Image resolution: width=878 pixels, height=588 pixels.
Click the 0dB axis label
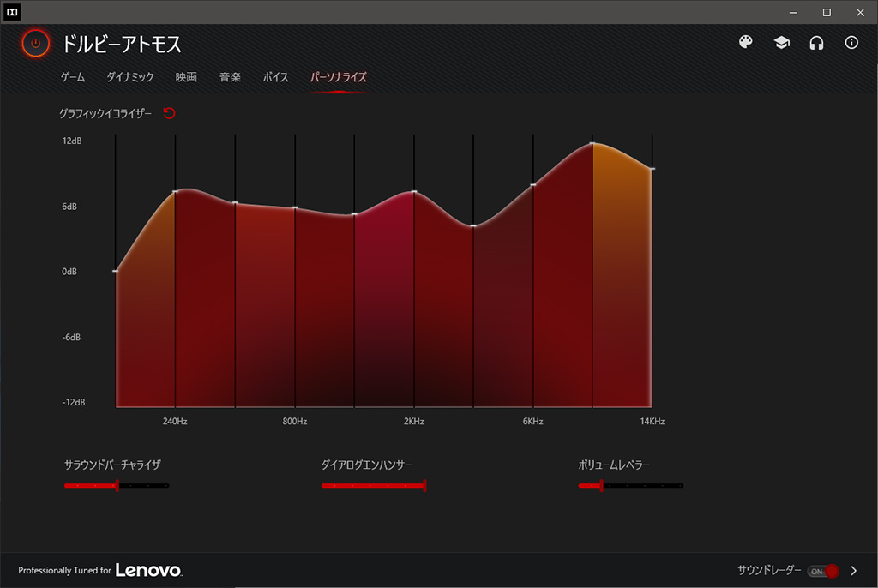click(69, 272)
